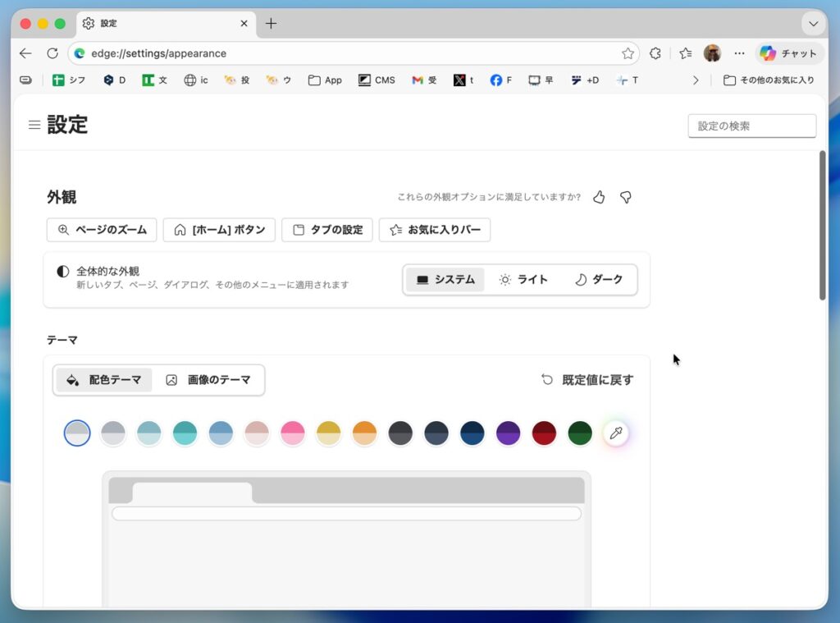Select the システム appearance option
The image size is (840, 623).
click(x=445, y=280)
